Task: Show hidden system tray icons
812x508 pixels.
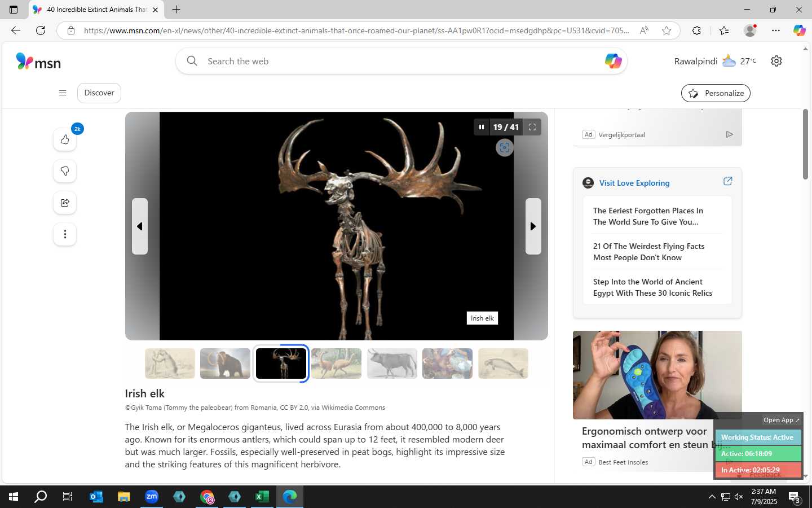Action: pyautogui.click(x=712, y=497)
